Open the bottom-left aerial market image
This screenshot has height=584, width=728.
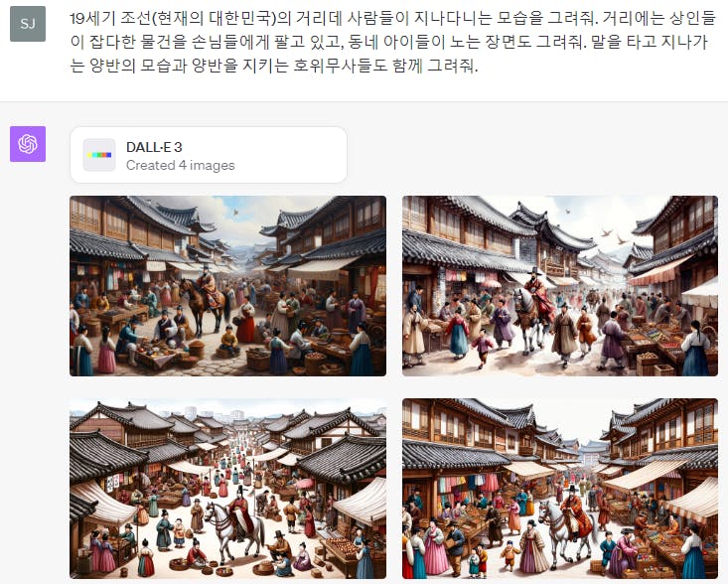point(228,489)
